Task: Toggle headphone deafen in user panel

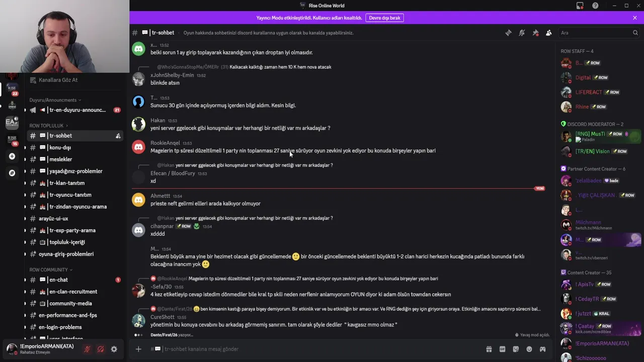Action: [x=101, y=349]
